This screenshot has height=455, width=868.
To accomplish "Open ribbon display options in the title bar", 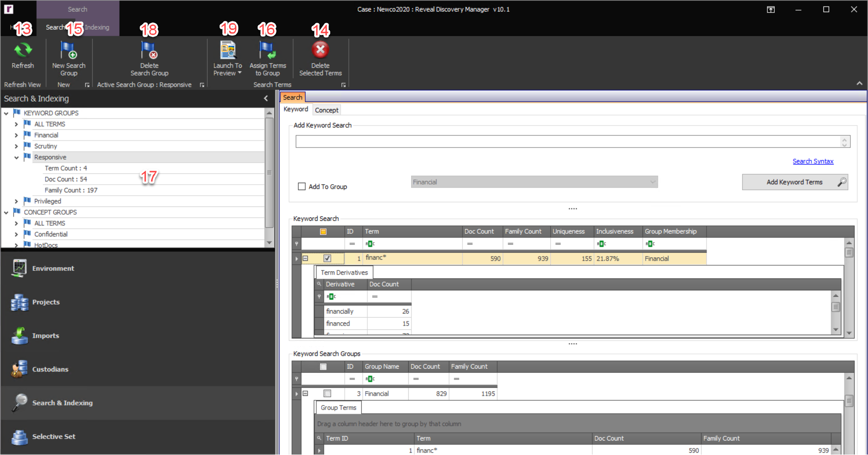I will 771,9.
